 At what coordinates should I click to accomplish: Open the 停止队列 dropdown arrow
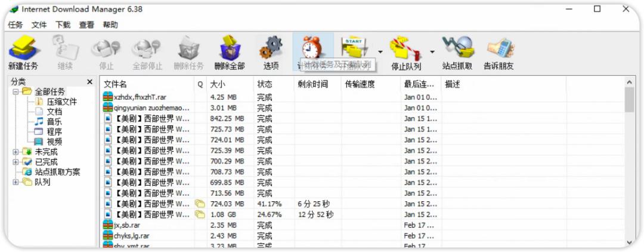(x=432, y=52)
